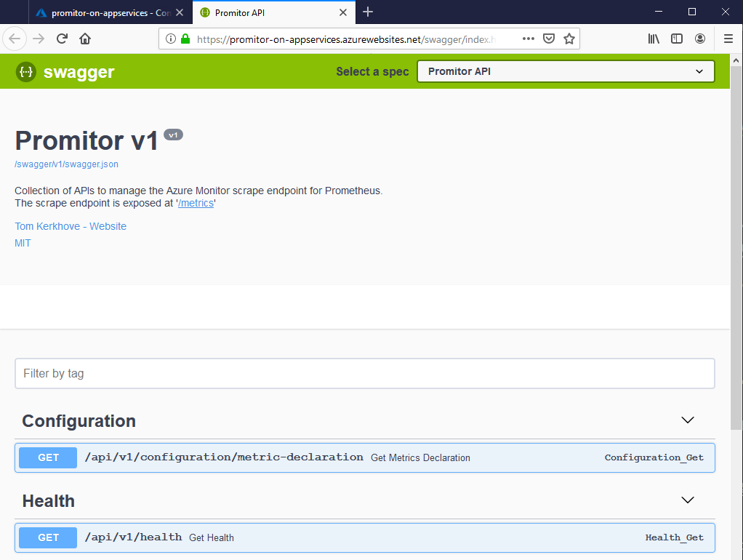Reload the page with the refresh icon

click(x=63, y=39)
